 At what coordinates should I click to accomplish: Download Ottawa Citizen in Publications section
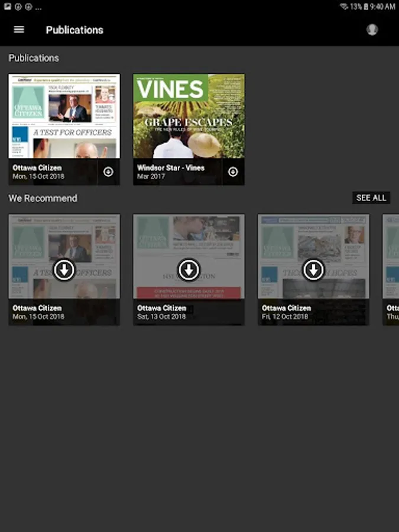point(108,172)
